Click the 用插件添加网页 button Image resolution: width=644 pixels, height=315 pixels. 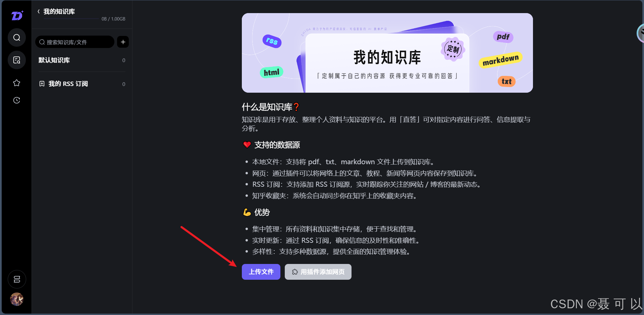pyautogui.click(x=318, y=272)
